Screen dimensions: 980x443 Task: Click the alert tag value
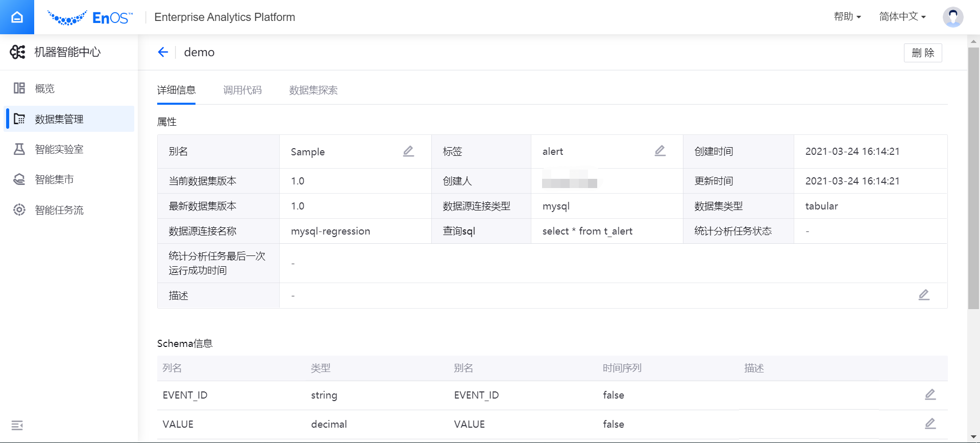552,151
